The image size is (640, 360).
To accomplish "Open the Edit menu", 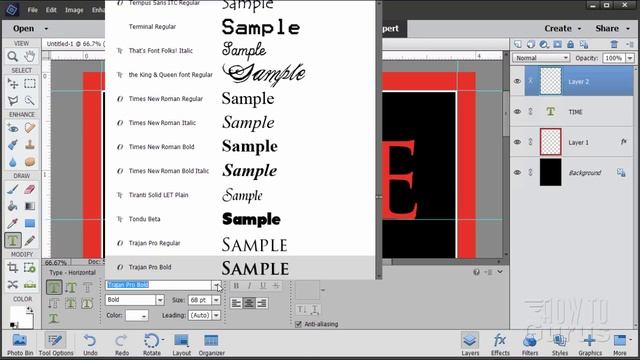I will (51, 10).
